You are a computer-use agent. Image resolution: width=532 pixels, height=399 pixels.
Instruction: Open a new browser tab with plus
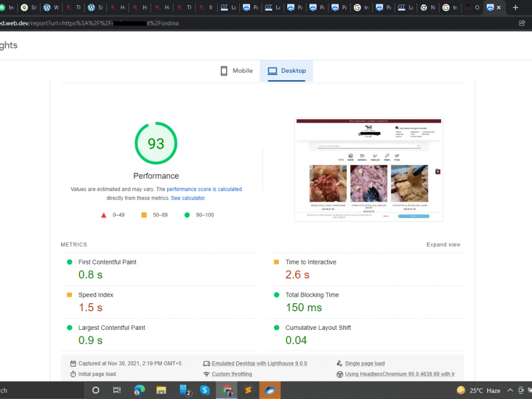pyautogui.click(x=516, y=7)
